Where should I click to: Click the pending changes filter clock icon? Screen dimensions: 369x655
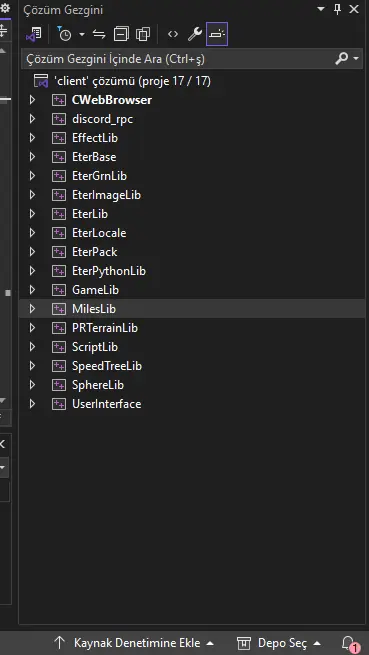(x=64, y=34)
